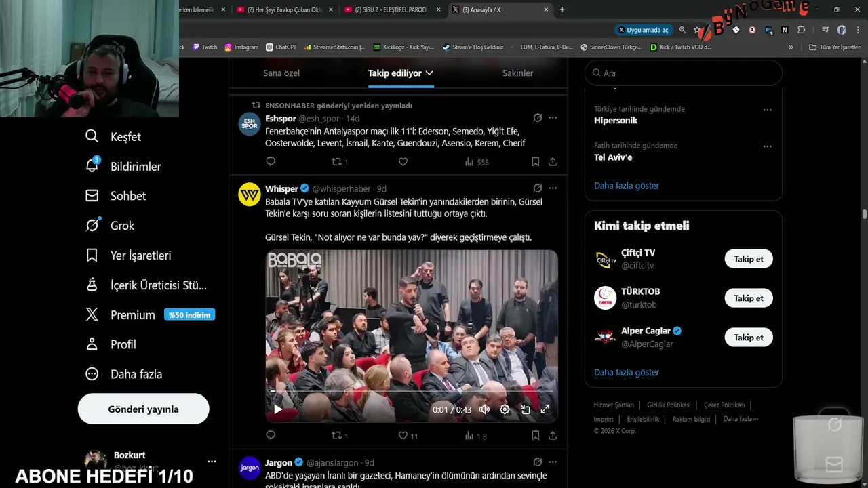Open more options for Jargon post
This screenshot has width=868, height=488.
coord(553,462)
